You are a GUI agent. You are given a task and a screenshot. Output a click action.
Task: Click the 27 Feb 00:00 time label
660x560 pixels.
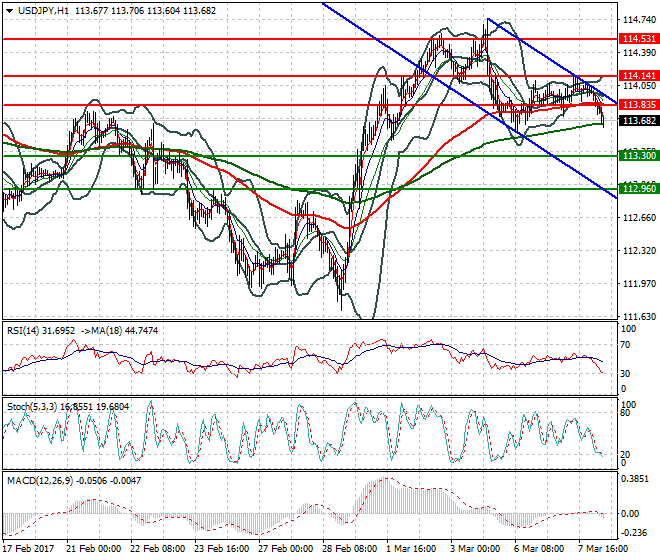[285, 549]
